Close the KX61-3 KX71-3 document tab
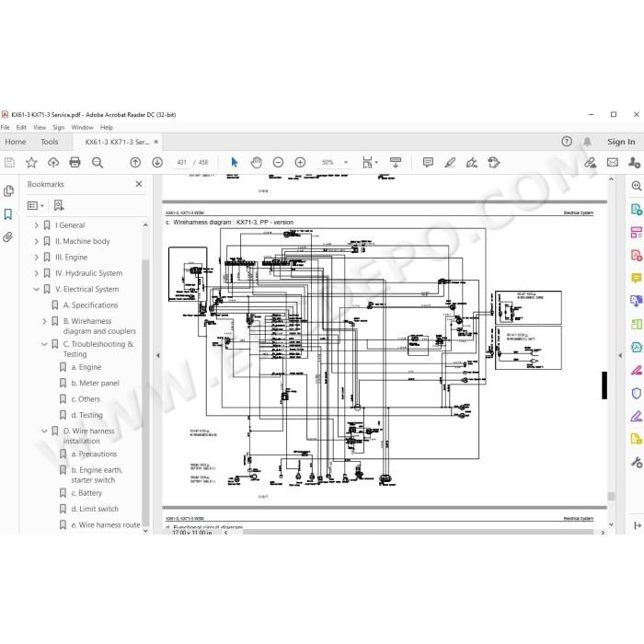Viewport: 644px width, 644px height. (156, 142)
